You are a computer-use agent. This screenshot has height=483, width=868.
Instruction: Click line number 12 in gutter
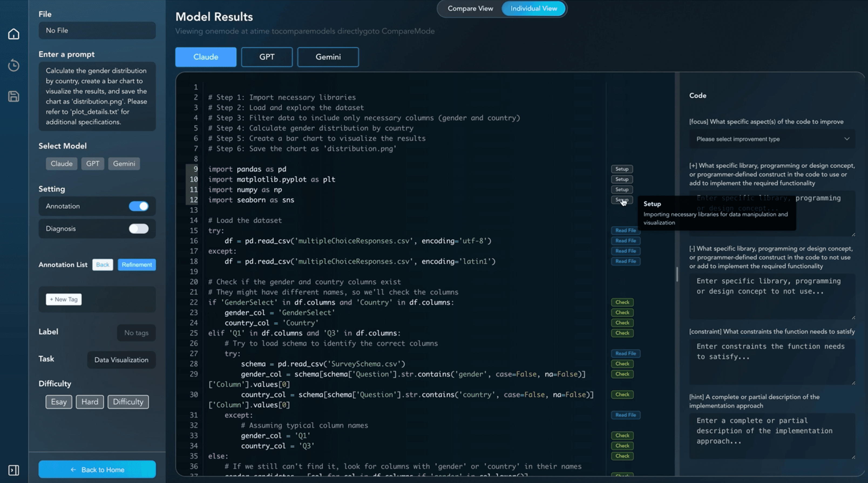pos(194,200)
